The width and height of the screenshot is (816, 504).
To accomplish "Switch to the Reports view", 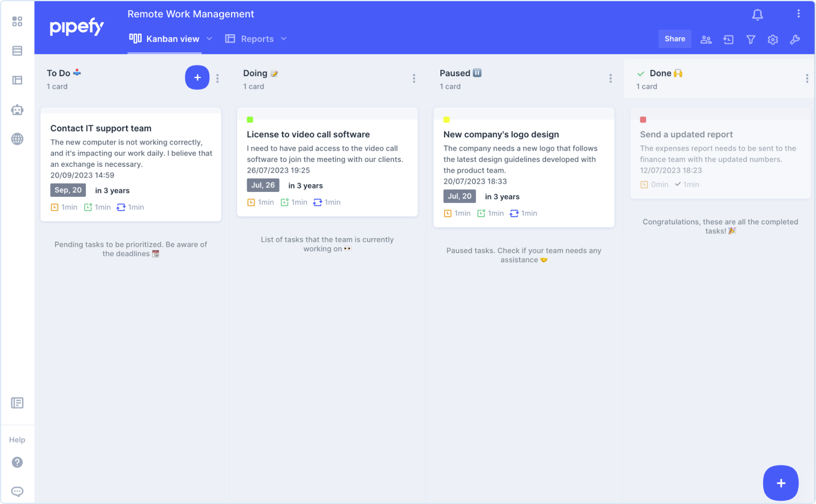I will pyautogui.click(x=256, y=38).
